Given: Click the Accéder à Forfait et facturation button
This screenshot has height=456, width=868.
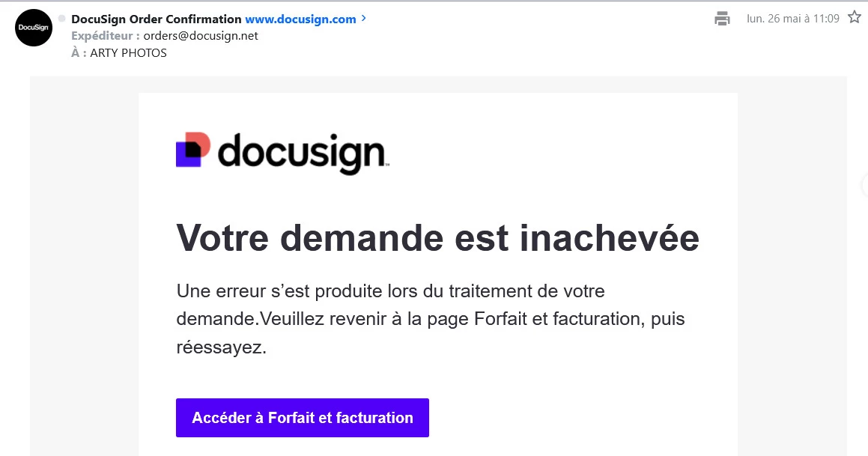Looking at the screenshot, I should pos(303,418).
